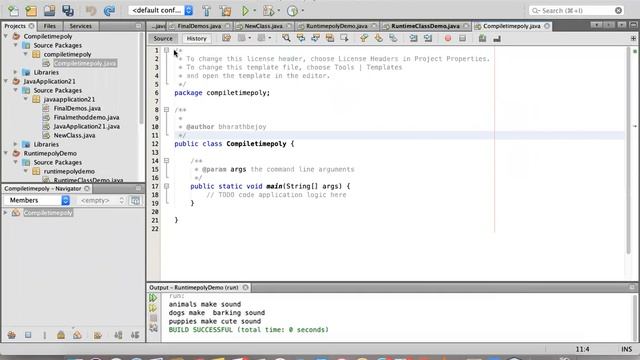Click the Source view button
The height and width of the screenshot is (360, 640).
click(x=163, y=38)
